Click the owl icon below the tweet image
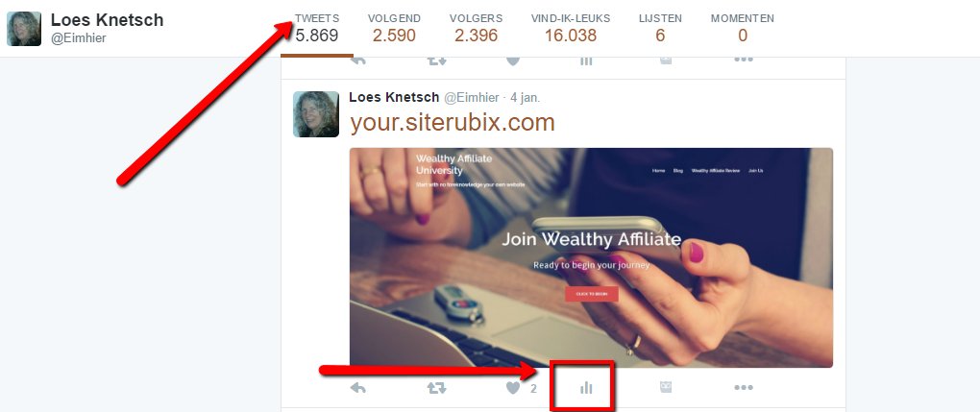 [666, 388]
